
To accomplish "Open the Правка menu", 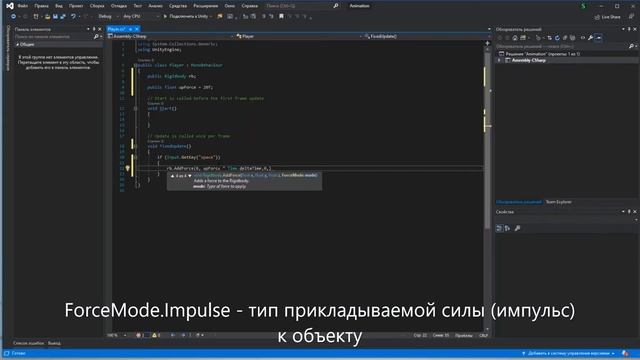I will tap(41, 6).
